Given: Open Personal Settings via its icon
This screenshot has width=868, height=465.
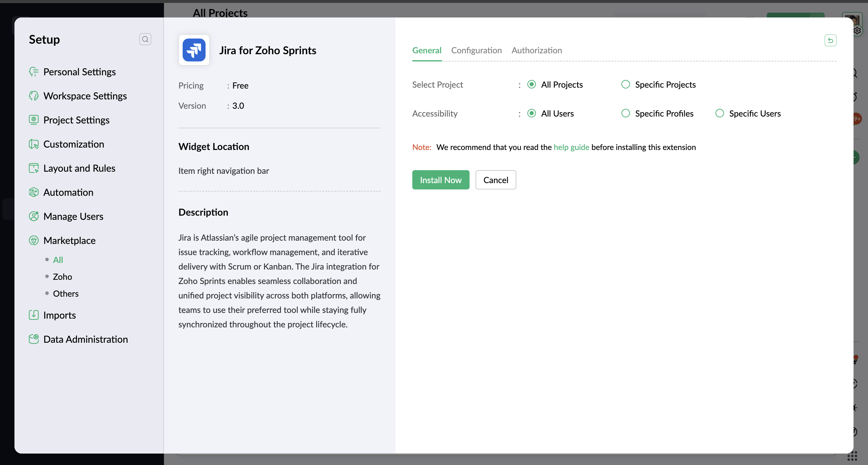Looking at the screenshot, I should click(x=34, y=72).
